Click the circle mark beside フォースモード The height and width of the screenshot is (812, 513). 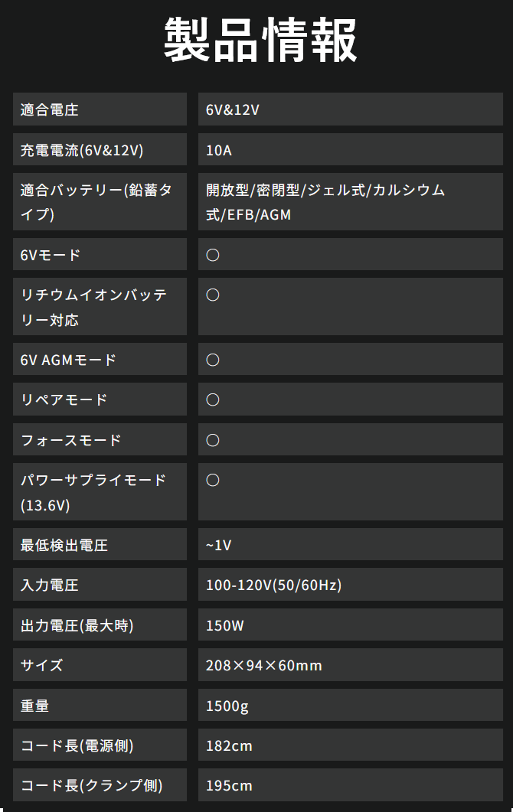coord(213,440)
